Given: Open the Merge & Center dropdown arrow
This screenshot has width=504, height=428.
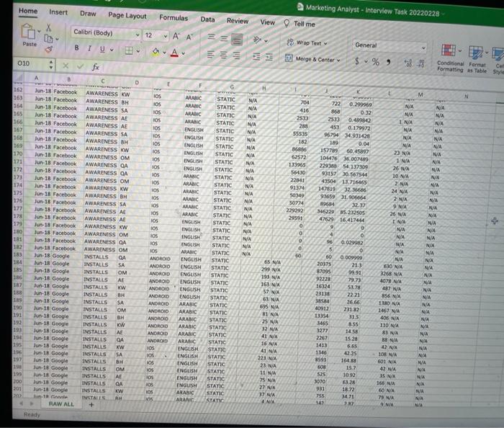Looking at the screenshot, I should coord(338,60).
